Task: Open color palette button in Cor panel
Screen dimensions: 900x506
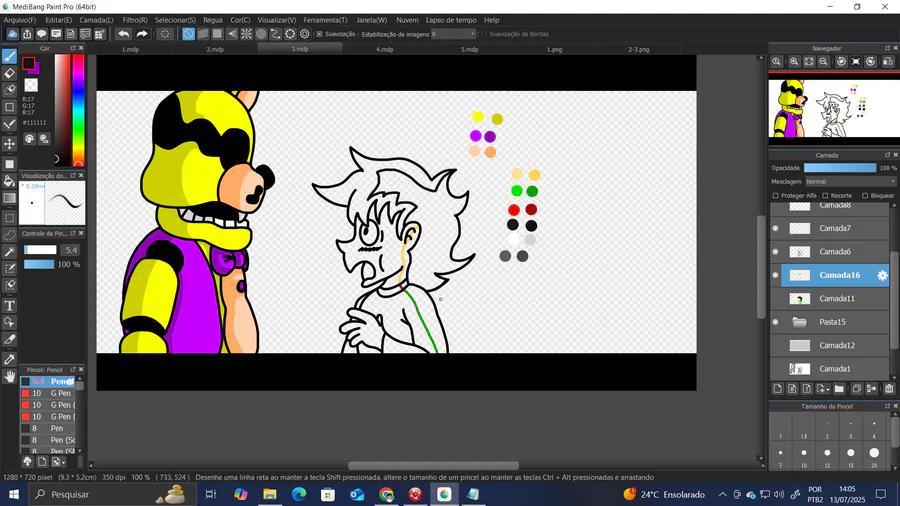Action: 29,139
